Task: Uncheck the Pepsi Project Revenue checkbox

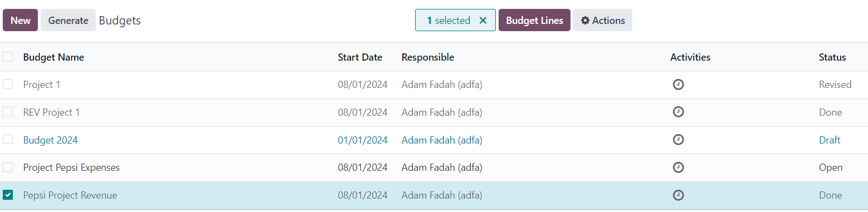Action: pyautogui.click(x=8, y=195)
